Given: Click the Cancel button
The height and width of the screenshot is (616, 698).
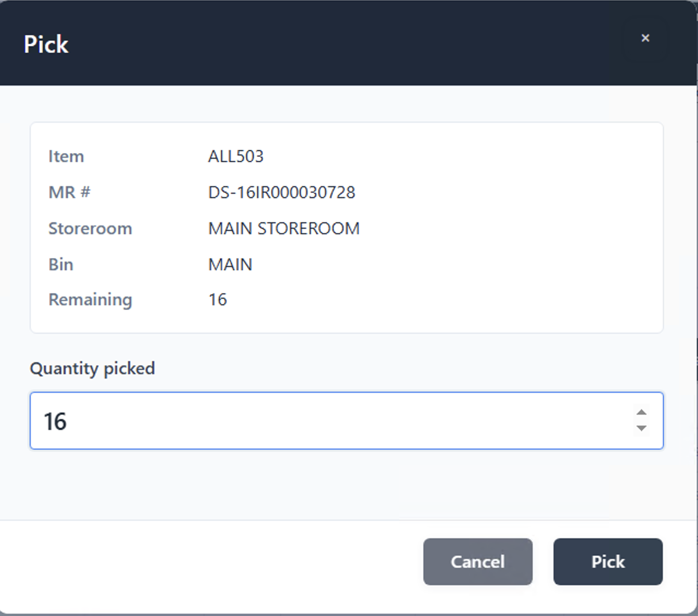Looking at the screenshot, I should point(478,562).
